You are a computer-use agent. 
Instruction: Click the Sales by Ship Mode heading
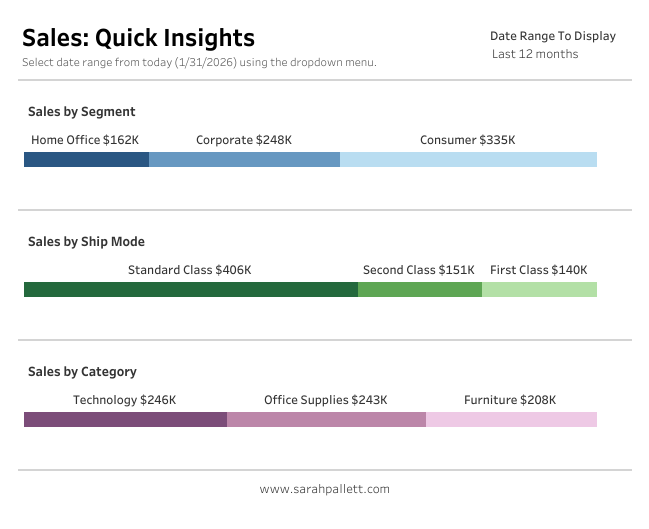pos(86,242)
